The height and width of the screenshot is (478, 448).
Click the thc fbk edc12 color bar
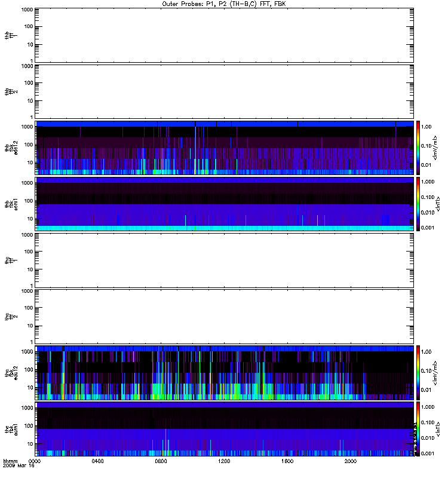tap(418, 372)
